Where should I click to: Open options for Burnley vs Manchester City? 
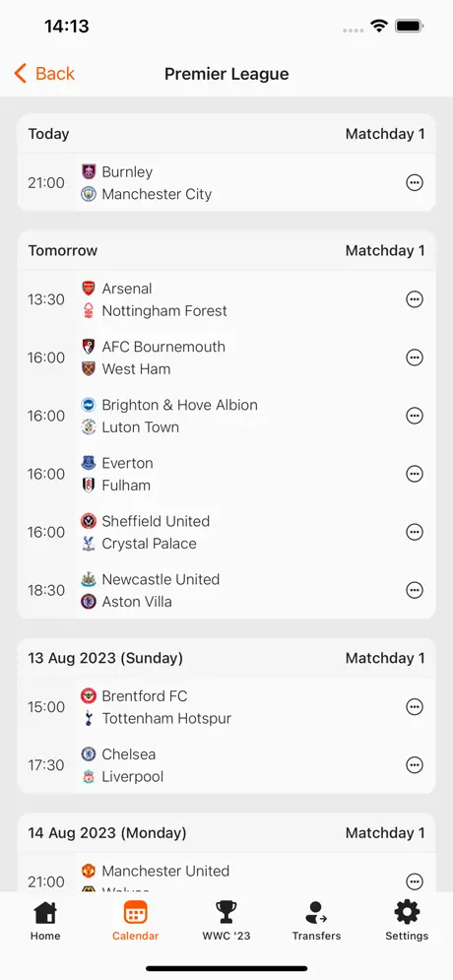pos(415,182)
